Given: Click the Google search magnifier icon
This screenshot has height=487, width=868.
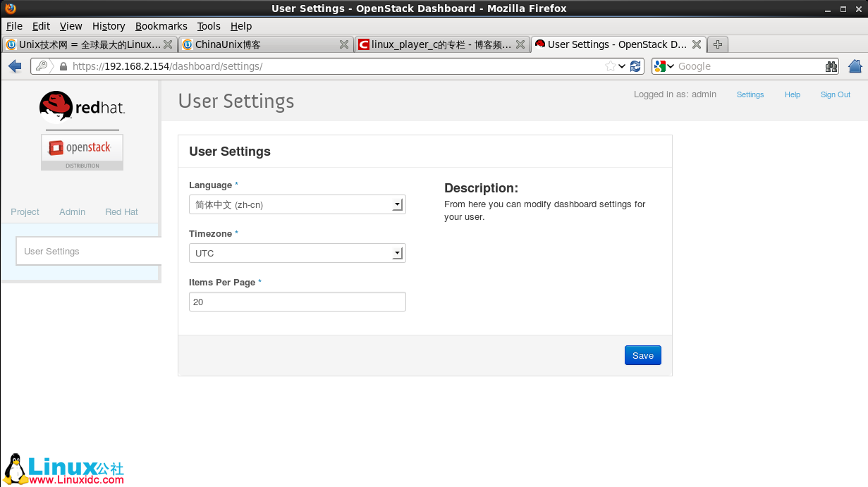Looking at the screenshot, I should point(831,66).
